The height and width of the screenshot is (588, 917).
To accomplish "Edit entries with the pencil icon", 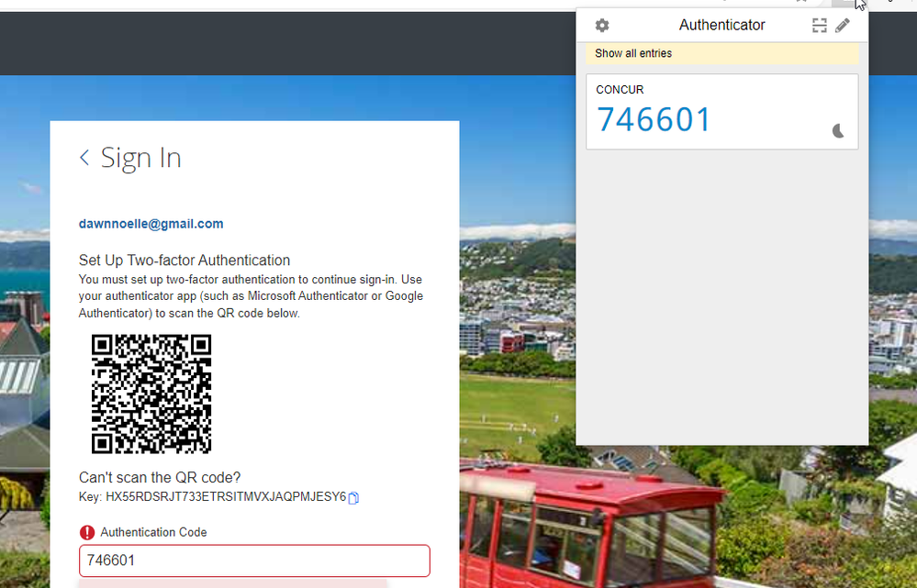I will coord(843,25).
